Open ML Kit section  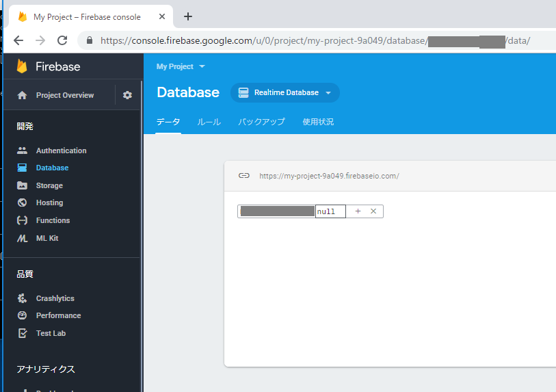coord(47,238)
